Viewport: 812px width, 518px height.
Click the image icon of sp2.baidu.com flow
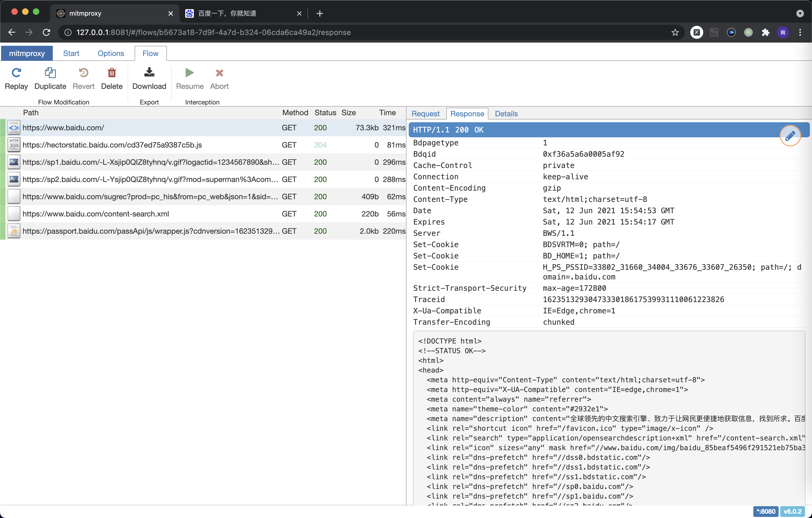click(14, 179)
